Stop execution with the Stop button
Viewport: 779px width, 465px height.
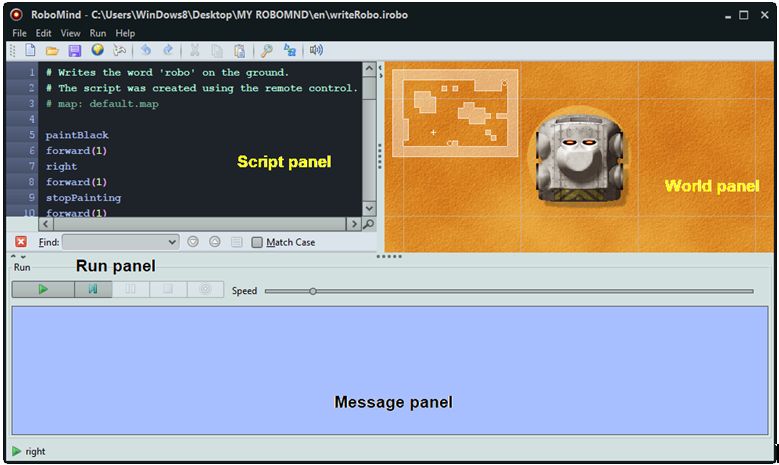coord(168,289)
